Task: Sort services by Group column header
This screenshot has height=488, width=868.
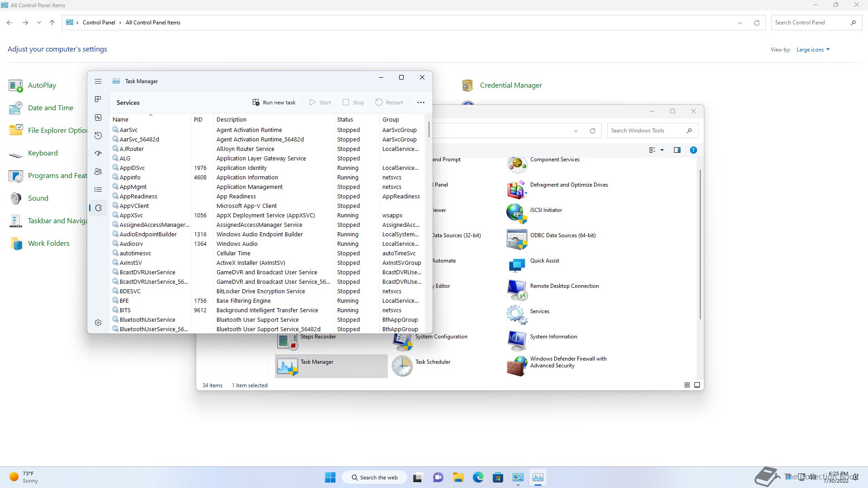Action: click(x=402, y=119)
